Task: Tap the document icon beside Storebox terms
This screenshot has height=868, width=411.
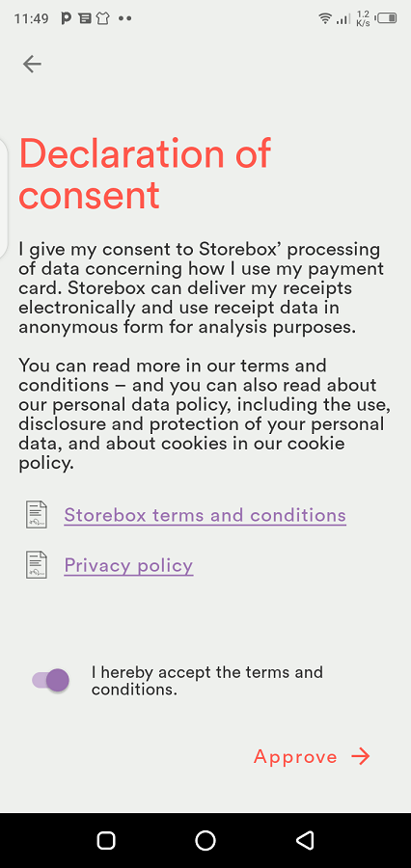Action: tap(37, 514)
